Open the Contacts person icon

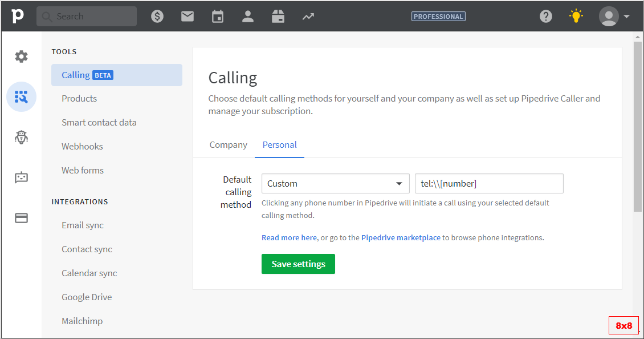248,17
